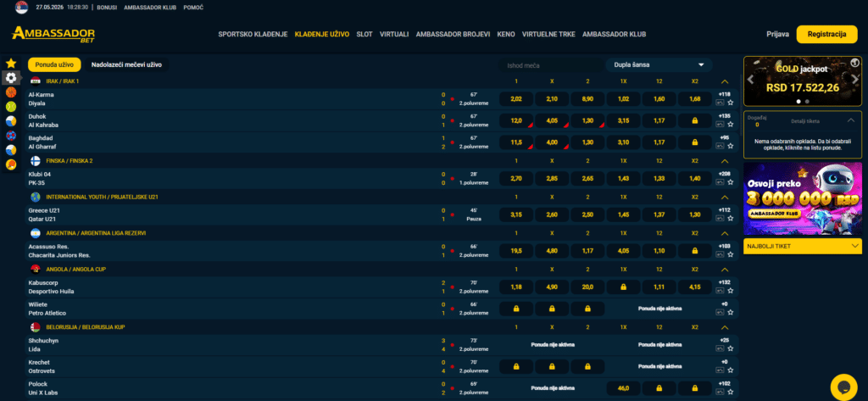The width and height of the screenshot is (868, 401).
Task: Click the Prijava login link
Action: [778, 35]
